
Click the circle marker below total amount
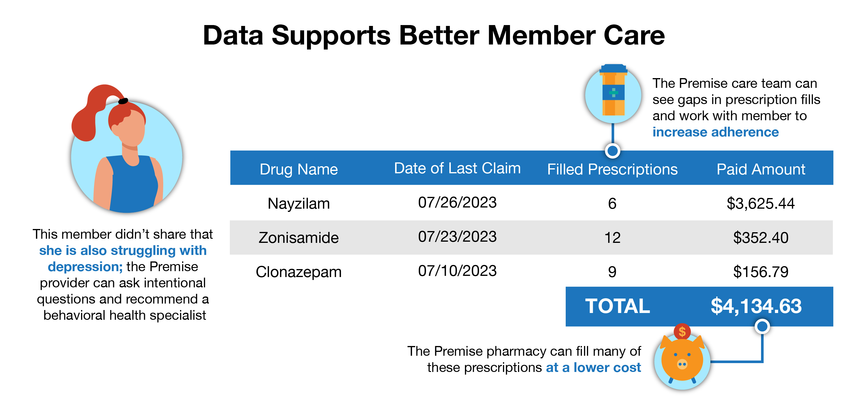[x=762, y=326]
